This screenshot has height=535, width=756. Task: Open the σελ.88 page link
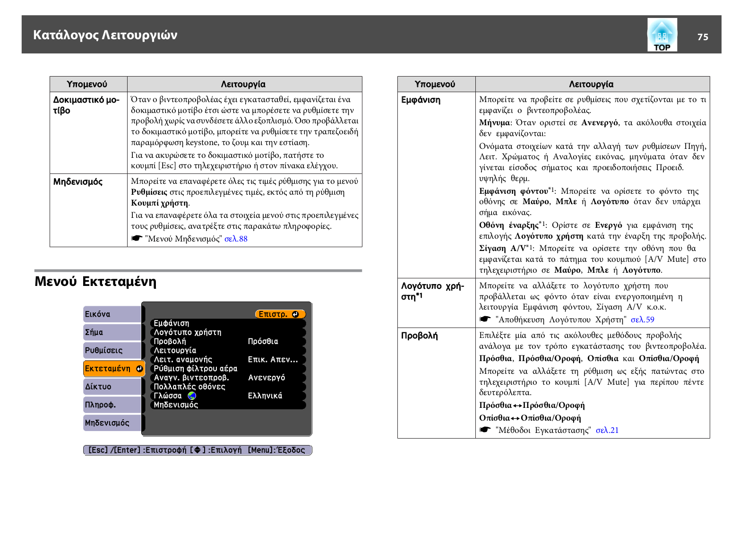(x=236, y=239)
